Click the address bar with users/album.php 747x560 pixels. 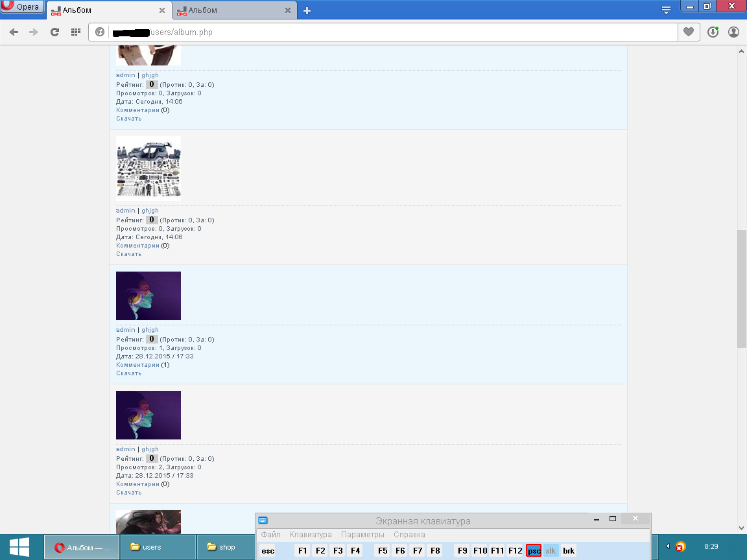(383, 32)
